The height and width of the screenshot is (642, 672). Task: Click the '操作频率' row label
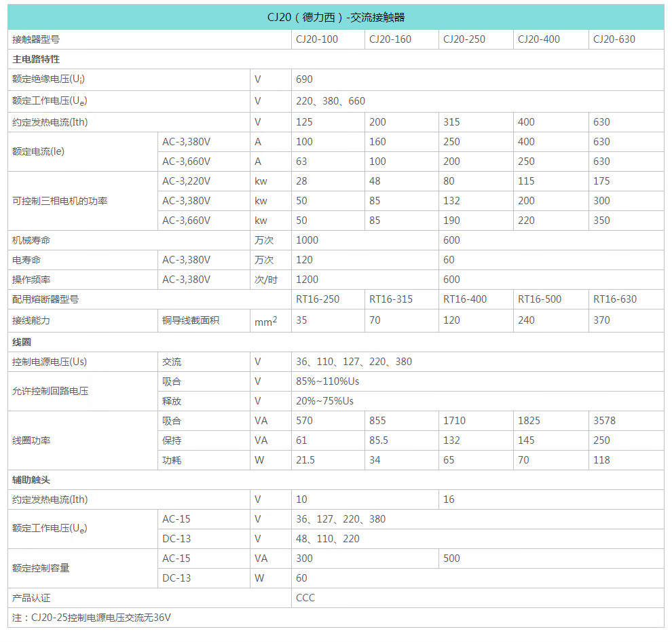[x=31, y=280]
